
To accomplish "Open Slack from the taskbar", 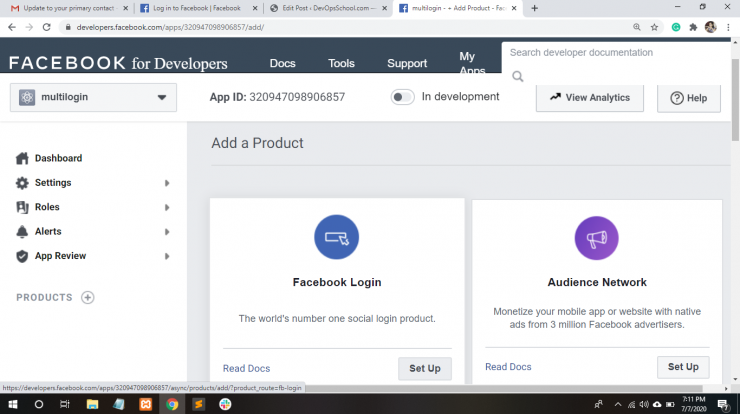I will click(x=225, y=404).
